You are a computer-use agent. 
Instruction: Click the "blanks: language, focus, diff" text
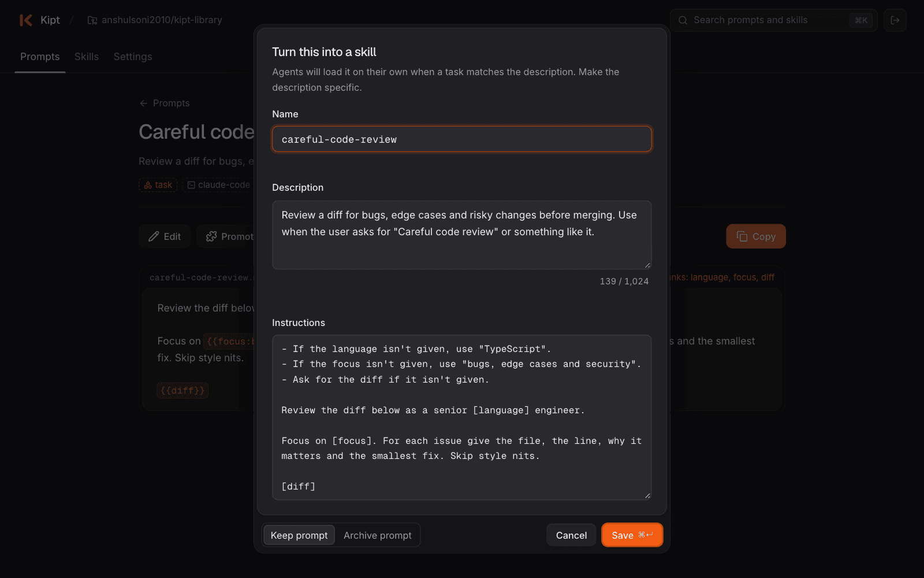722,277
